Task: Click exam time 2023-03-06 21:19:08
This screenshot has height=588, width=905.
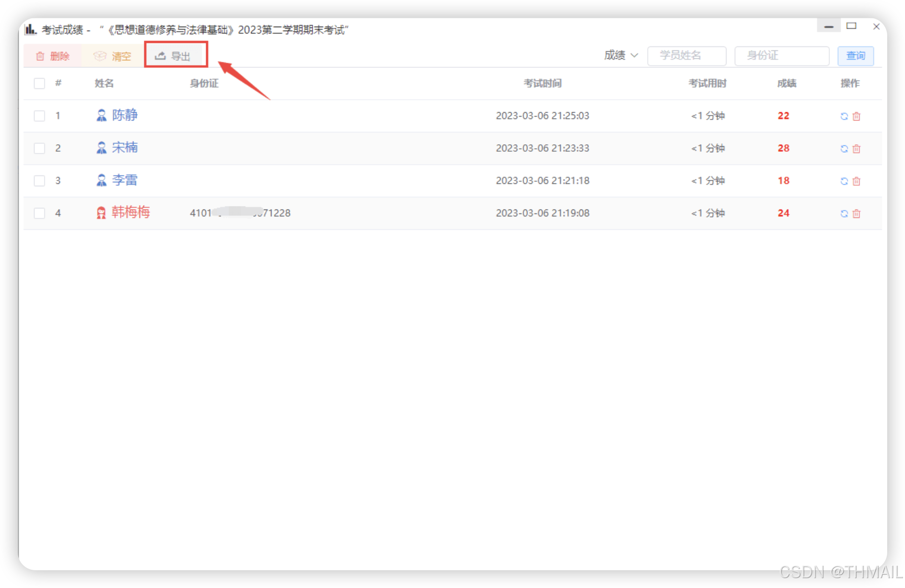Action: (543, 213)
